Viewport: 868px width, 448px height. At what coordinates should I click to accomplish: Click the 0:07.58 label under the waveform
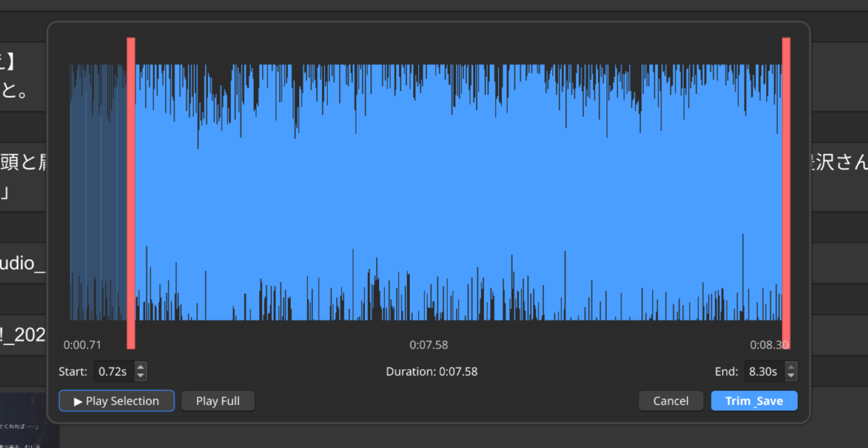pos(429,345)
